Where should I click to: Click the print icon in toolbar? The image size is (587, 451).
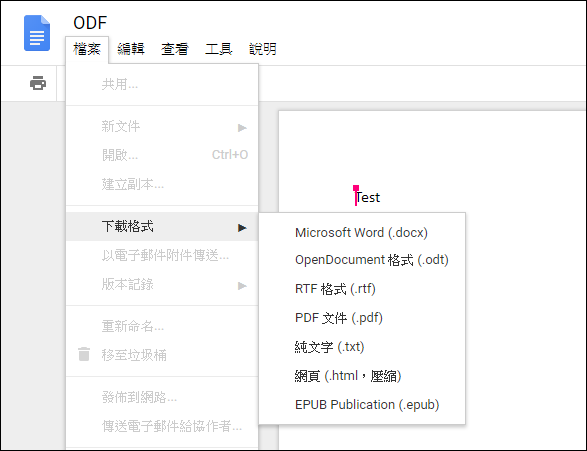click(38, 83)
